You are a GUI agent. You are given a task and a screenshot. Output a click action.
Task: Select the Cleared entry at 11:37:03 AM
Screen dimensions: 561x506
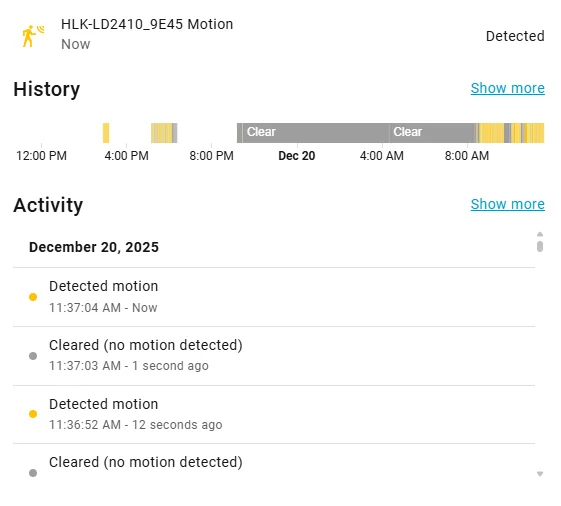click(274, 356)
